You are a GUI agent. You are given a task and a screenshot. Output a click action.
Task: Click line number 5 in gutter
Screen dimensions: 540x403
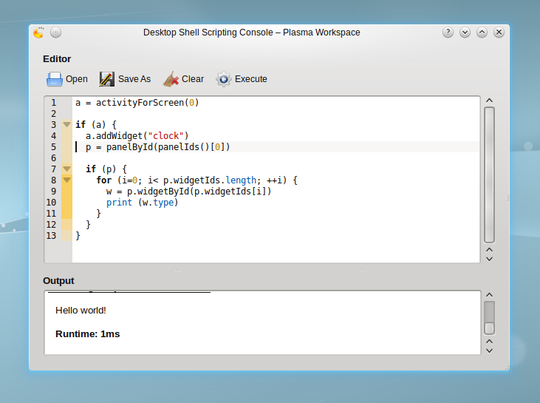(x=53, y=147)
